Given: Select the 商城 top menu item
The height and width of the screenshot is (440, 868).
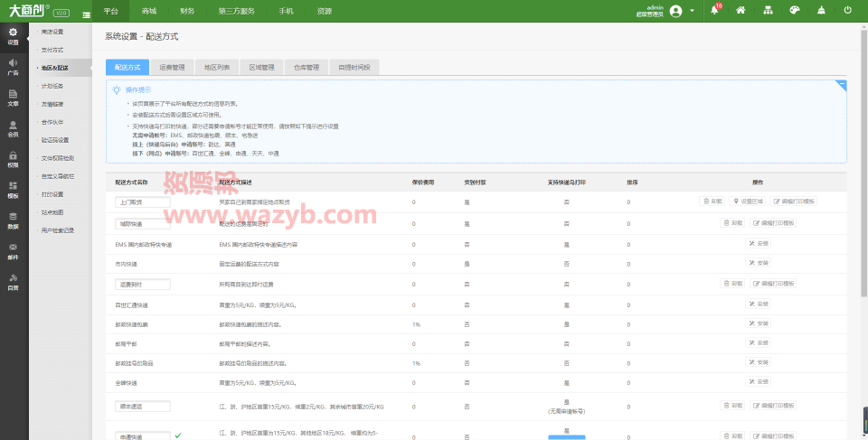Looking at the screenshot, I should [x=149, y=11].
